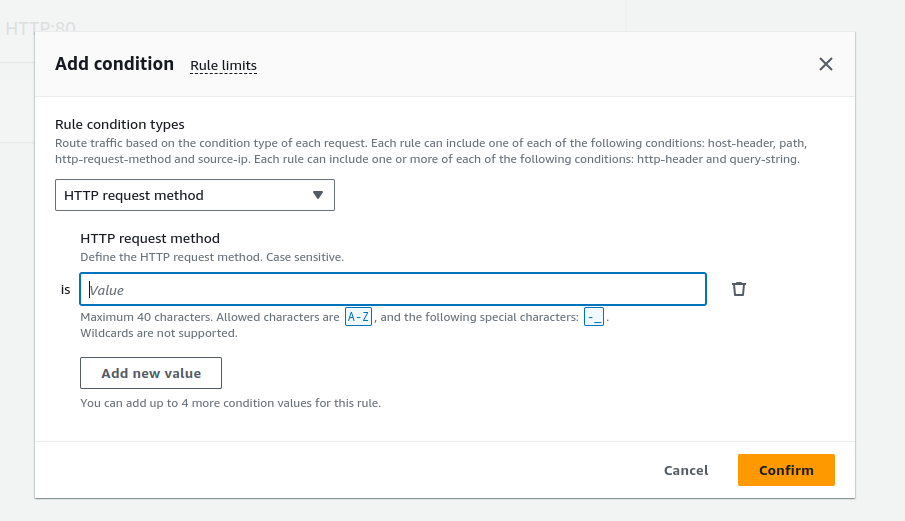Screen dimensions: 905x521
Task: Confirm the new condition
Action: [786, 470]
